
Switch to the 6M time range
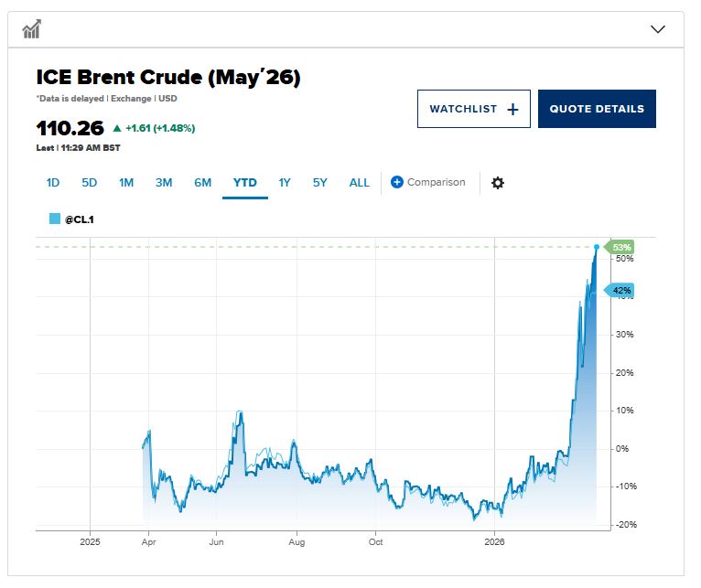pyautogui.click(x=202, y=183)
